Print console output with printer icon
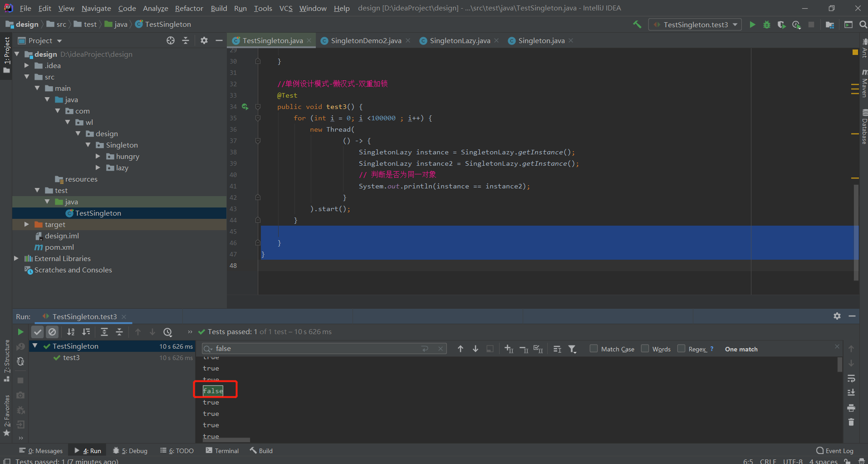The width and height of the screenshot is (868, 464). (851, 408)
